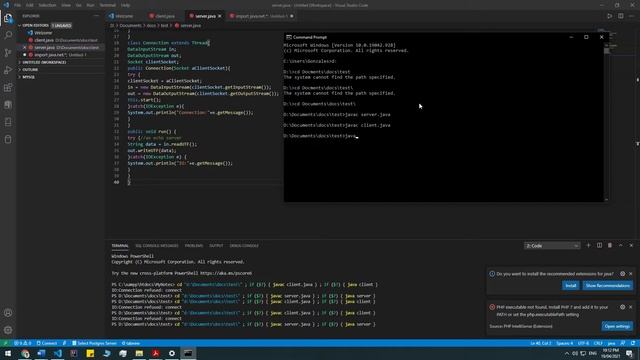This screenshot has height=360, width=640.
Task: Open the Explorer view in activity bar
Action: point(8,18)
